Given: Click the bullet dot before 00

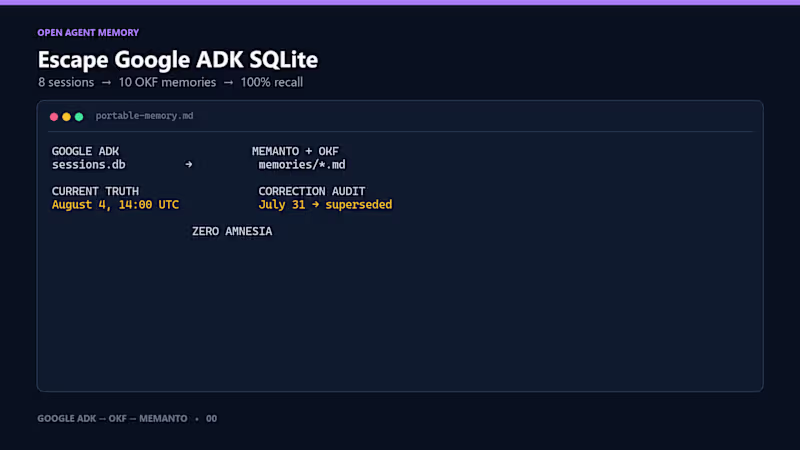Looking at the screenshot, I should point(197,419).
